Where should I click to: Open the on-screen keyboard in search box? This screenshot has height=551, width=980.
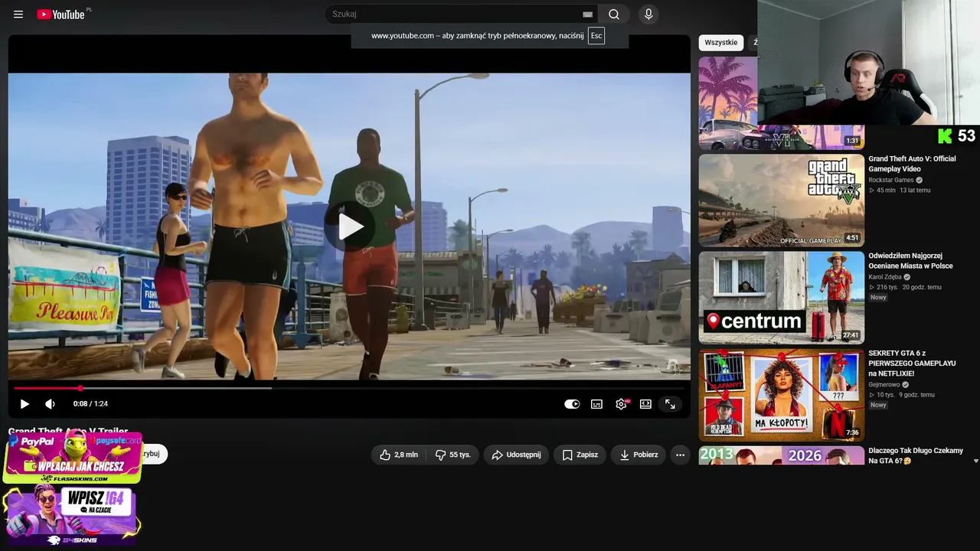click(587, 15)
